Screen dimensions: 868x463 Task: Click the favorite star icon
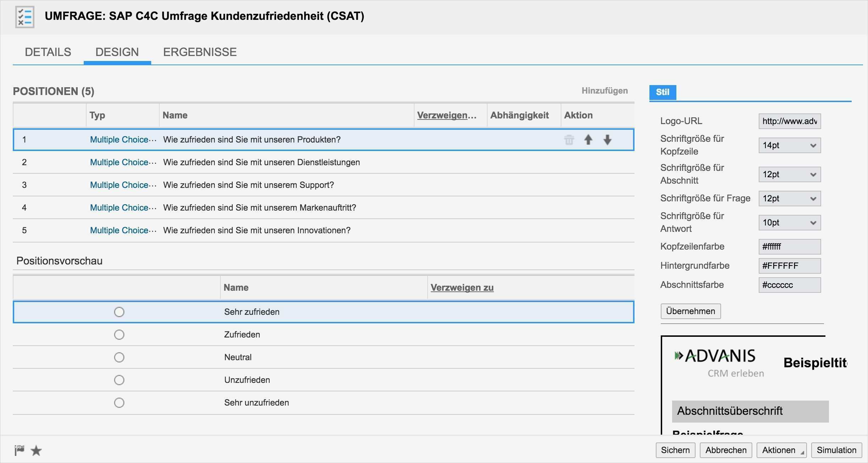[x=36, y=451]
